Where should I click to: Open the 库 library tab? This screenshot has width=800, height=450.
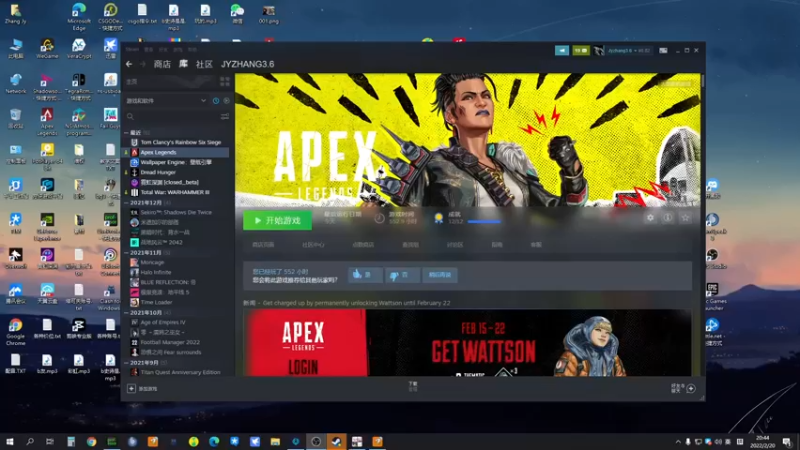(x=183, y=64)
